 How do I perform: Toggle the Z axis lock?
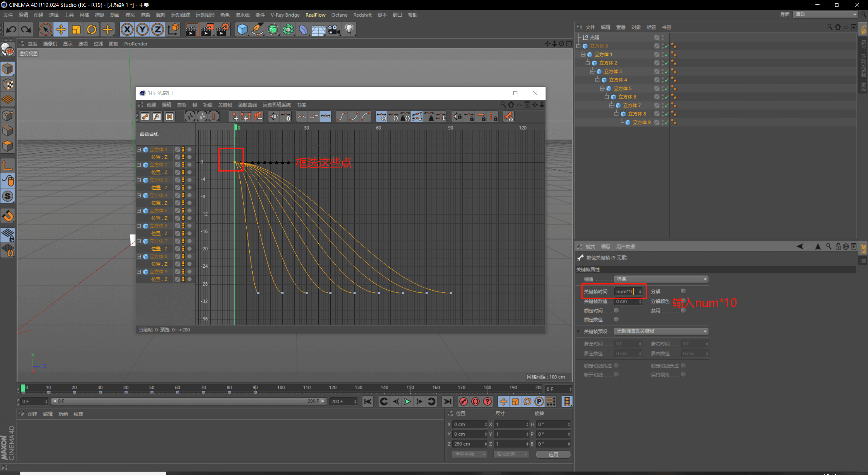(158, 30)
